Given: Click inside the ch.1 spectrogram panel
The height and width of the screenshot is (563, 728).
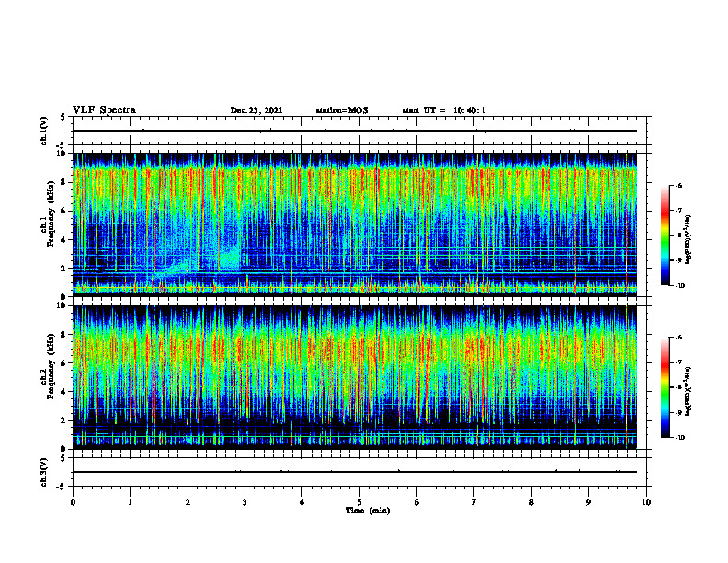Looking at the screenshot, I should [355, 224].
